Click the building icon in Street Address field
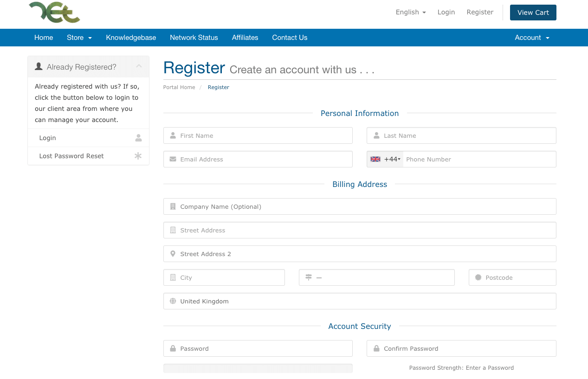The image size is (588, 379). [173, 230]
